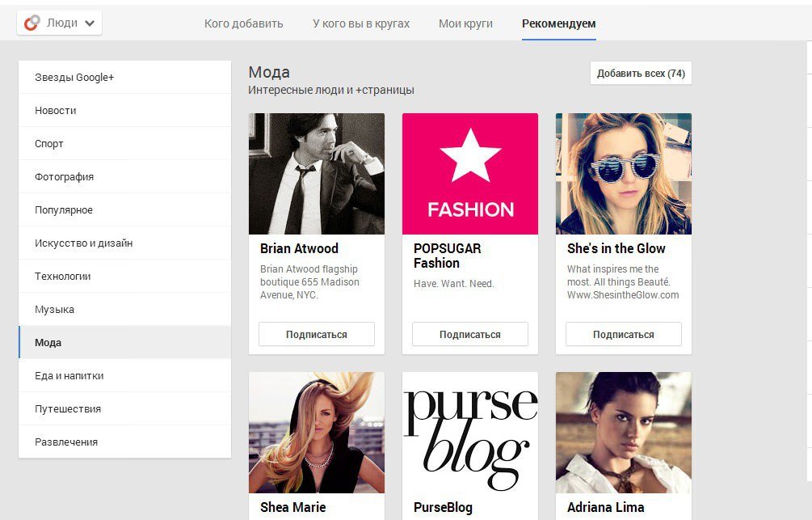The height and width of the screenshot is (520, 812).
Task: Click the POPSUGAR Fashion star logo
Action: click(469, 174)
